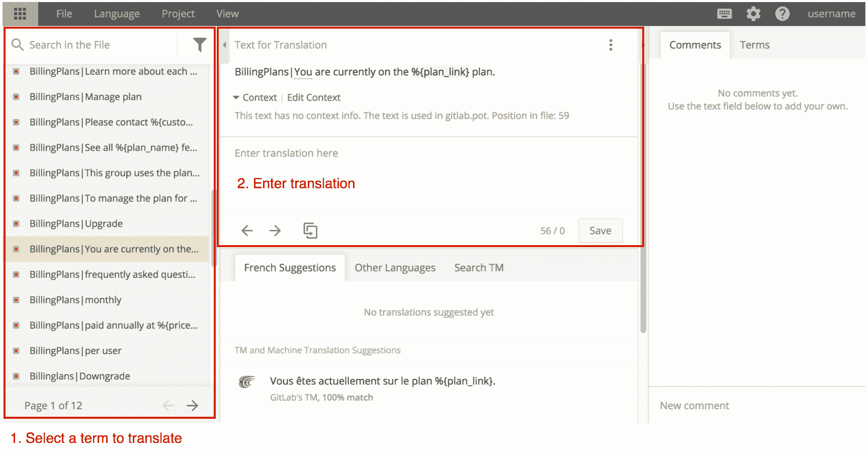The height and width of the screenshot is (454, 868).
Task: Collapse the translation panel with the chevron
Action: 224,45
